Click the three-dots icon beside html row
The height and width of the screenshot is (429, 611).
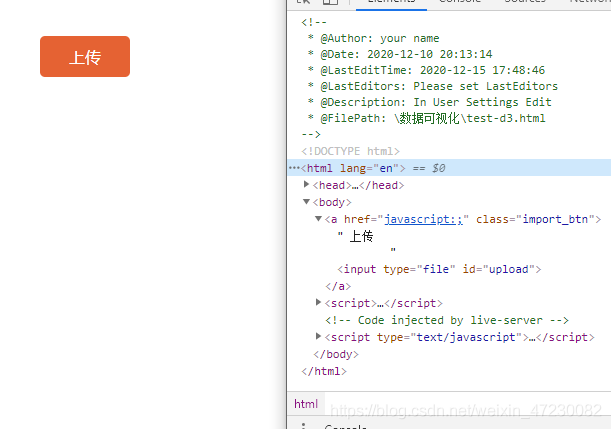coord(294,168)
